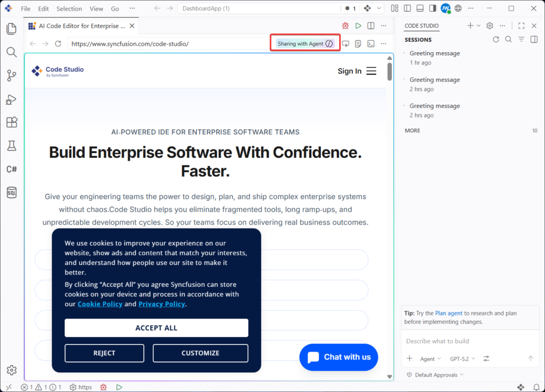545x392 pixels.
Task: Open the Plan agent link in tip
Action: pyautogui.click(x=449, y=313)
